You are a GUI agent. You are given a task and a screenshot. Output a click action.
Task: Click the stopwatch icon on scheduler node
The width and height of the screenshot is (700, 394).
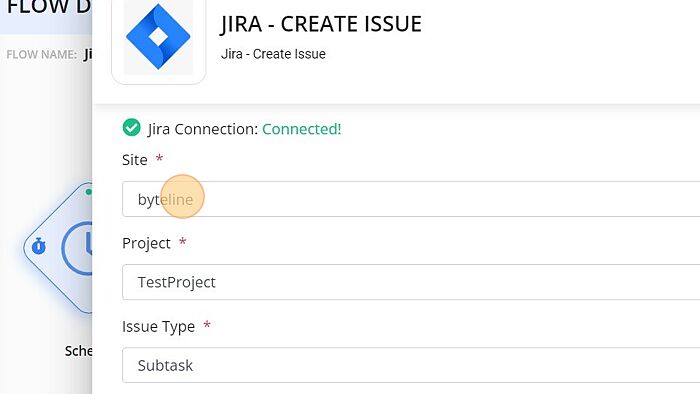coord(39,246)
